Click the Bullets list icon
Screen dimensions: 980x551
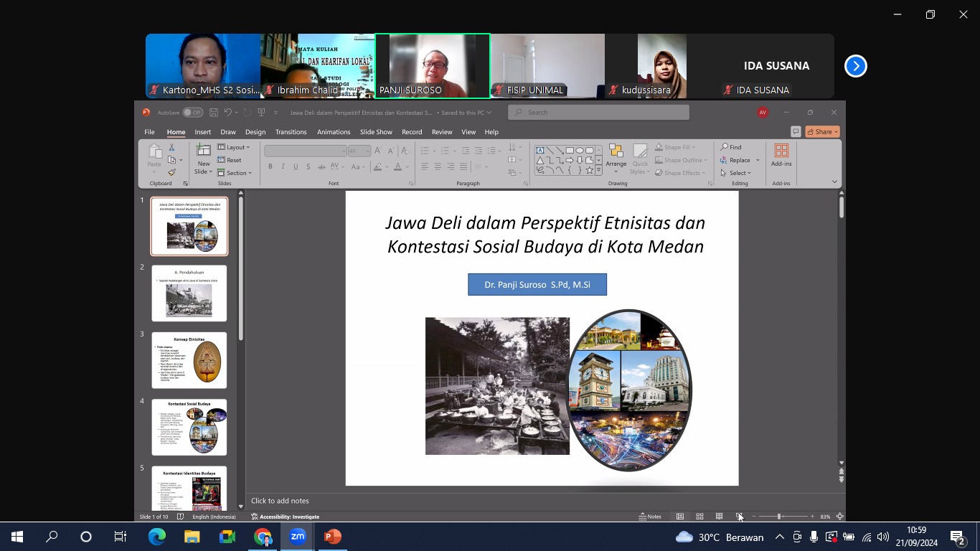[425, 151]
